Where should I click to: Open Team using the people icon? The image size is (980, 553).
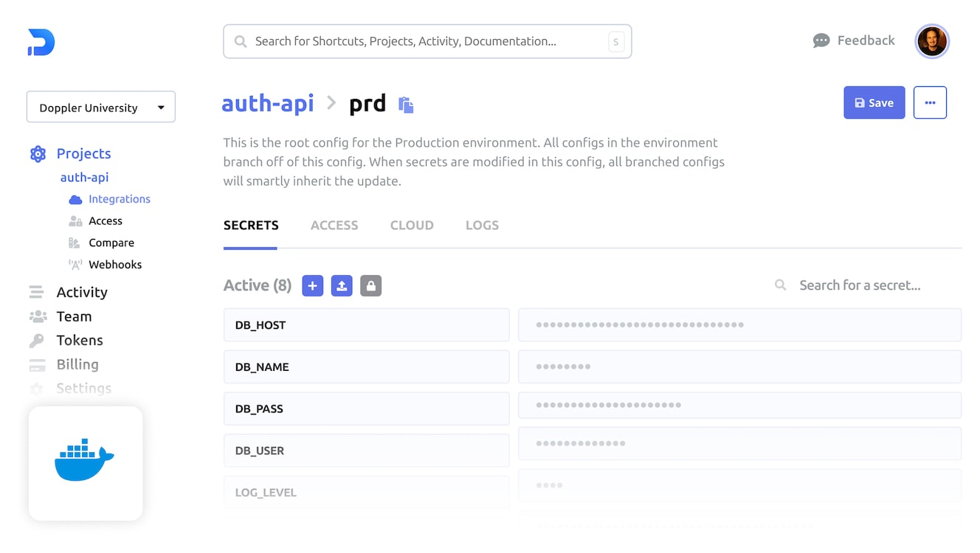click(38, 316)
